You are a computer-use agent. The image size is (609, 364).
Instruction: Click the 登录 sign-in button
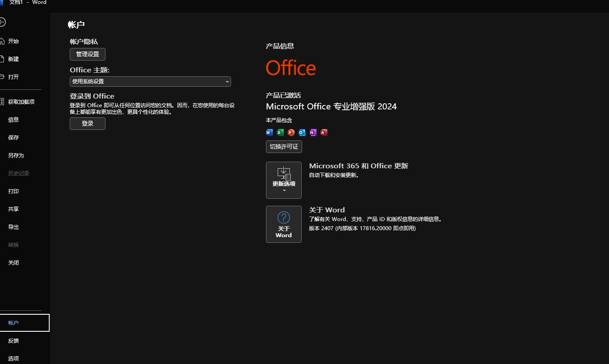pos(88,123)
